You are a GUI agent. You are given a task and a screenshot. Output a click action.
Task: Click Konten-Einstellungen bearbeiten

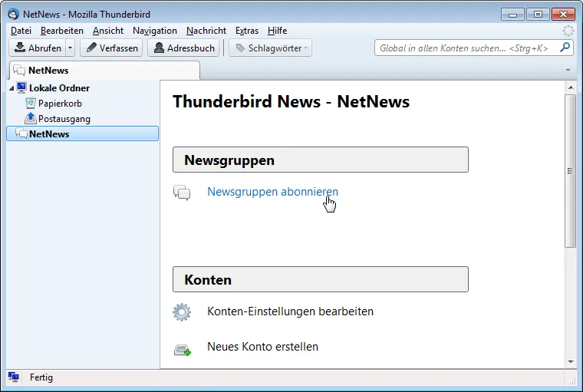[290, 311]
